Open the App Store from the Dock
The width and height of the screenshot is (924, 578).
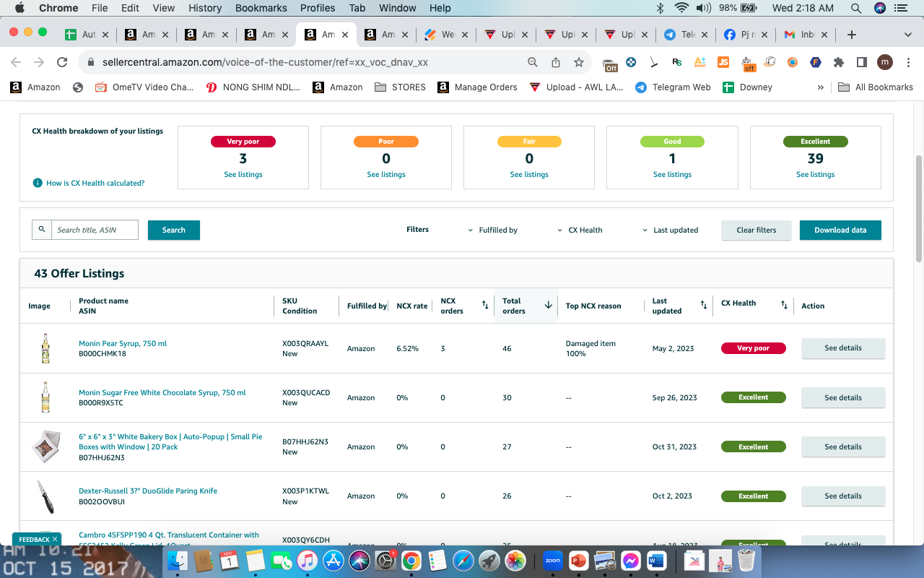pos(333,560)
